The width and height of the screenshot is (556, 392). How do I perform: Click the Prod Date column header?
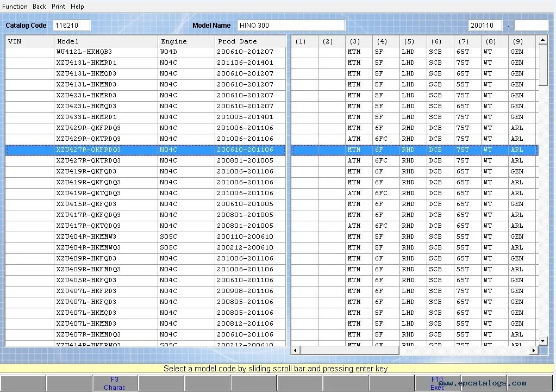tap(250, 41)
